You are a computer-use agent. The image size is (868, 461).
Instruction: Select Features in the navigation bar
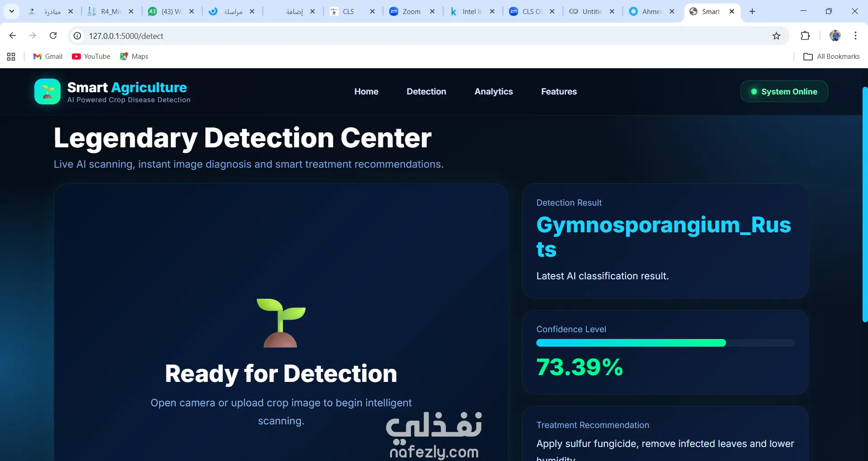(559, 91)
